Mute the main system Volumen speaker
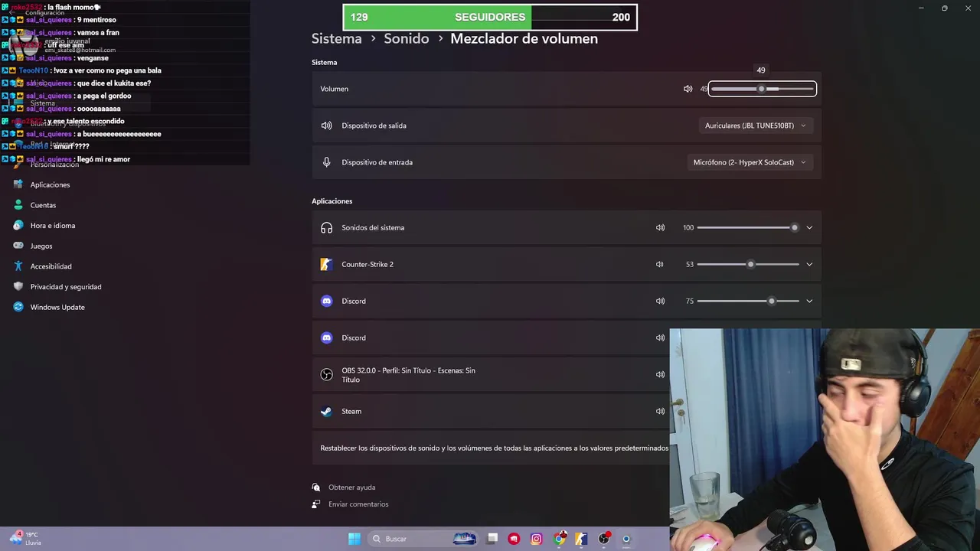Image resolution: width=980 pixels, height=551 pixels. 688,89
